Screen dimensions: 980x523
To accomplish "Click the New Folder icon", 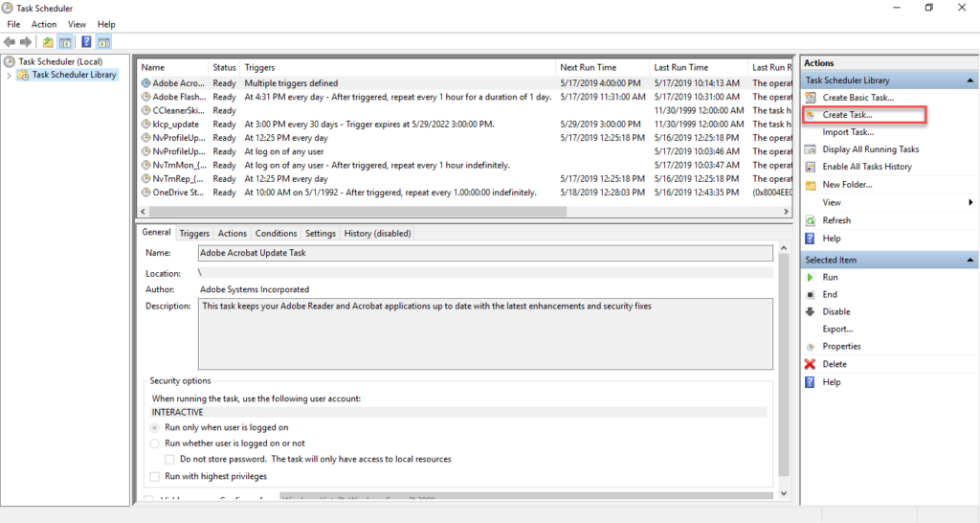I will tap(811, 185).
